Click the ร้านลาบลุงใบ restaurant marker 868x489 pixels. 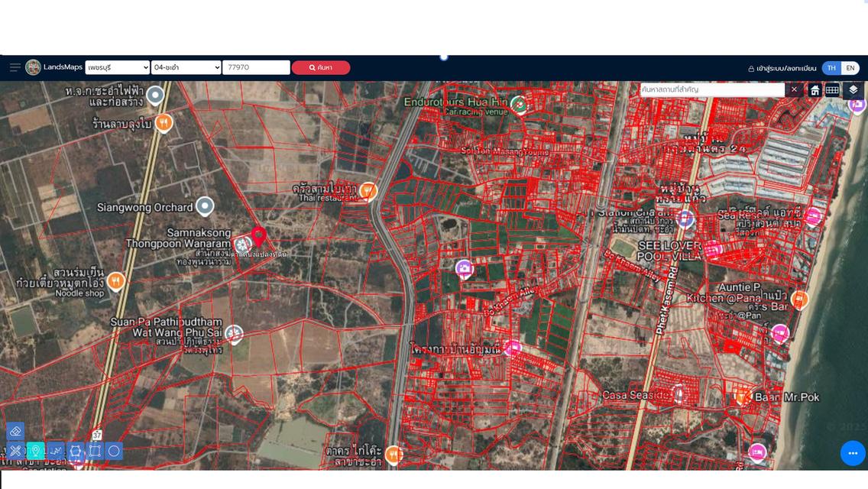point(164,123)
